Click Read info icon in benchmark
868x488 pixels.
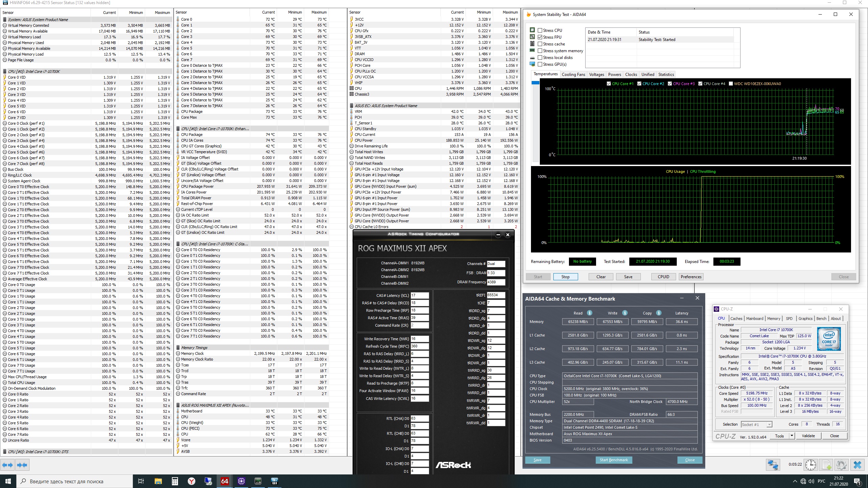(590, 313)
